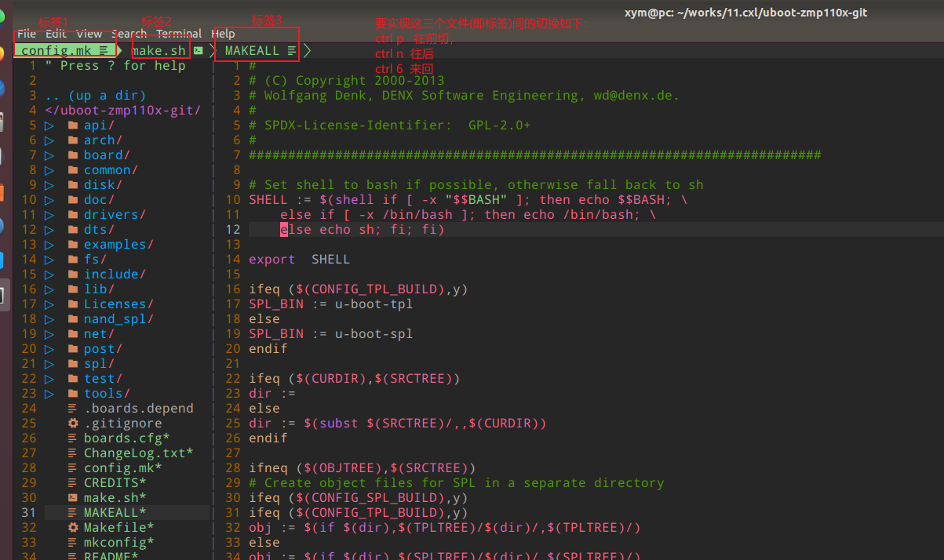
Task: Select mkconfig* file name in tree
Action: point(119,543)
